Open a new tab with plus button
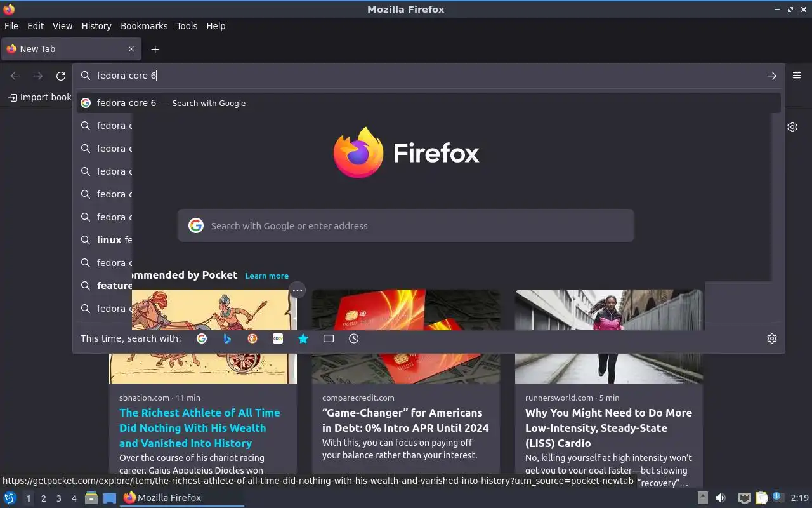 tap(155, 49)
